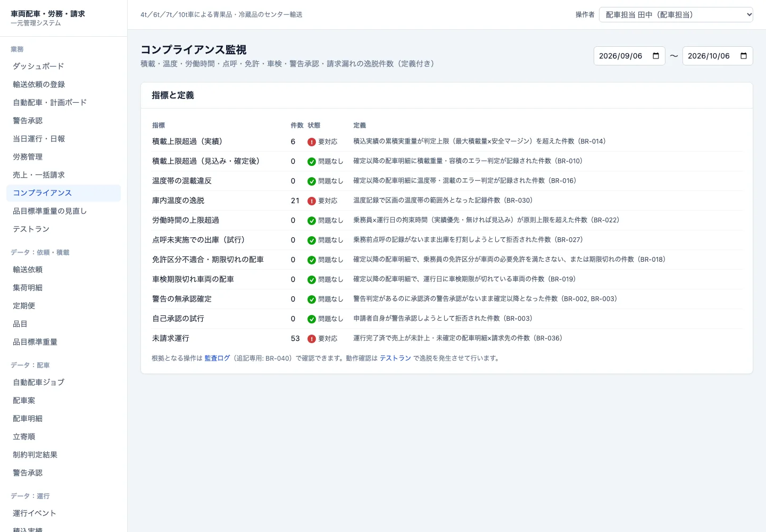This screenshot has height=532, width=766.
Task: Open ダッシュボード in the sidebar
Action: click(x=64, y=66)
